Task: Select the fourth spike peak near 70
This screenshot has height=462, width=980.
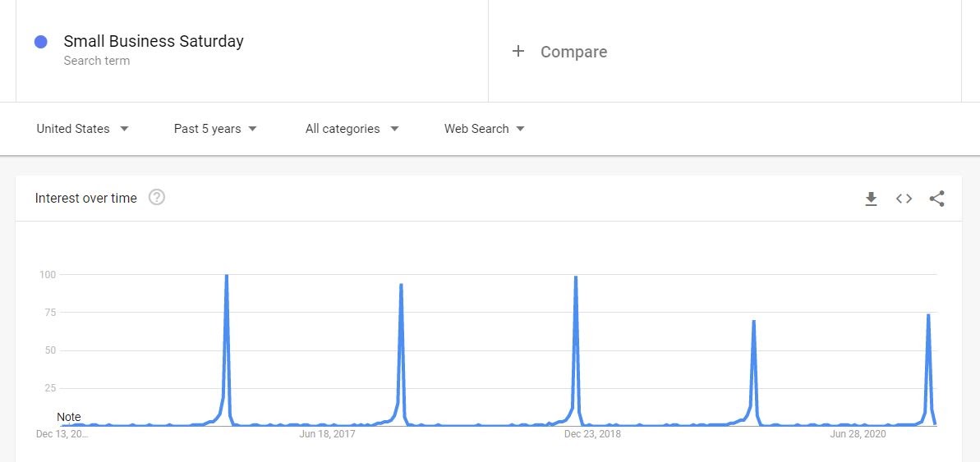Action: (754, 321)
